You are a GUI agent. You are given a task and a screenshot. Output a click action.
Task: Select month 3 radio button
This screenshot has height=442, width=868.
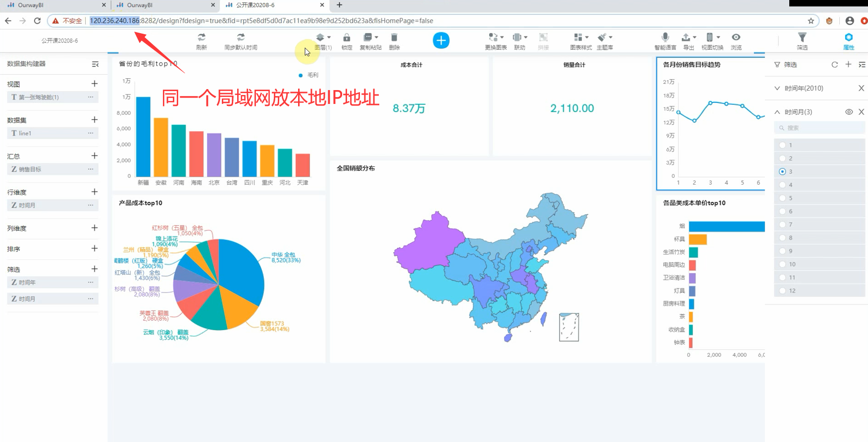pyautogui.click(x=782, y=172)
